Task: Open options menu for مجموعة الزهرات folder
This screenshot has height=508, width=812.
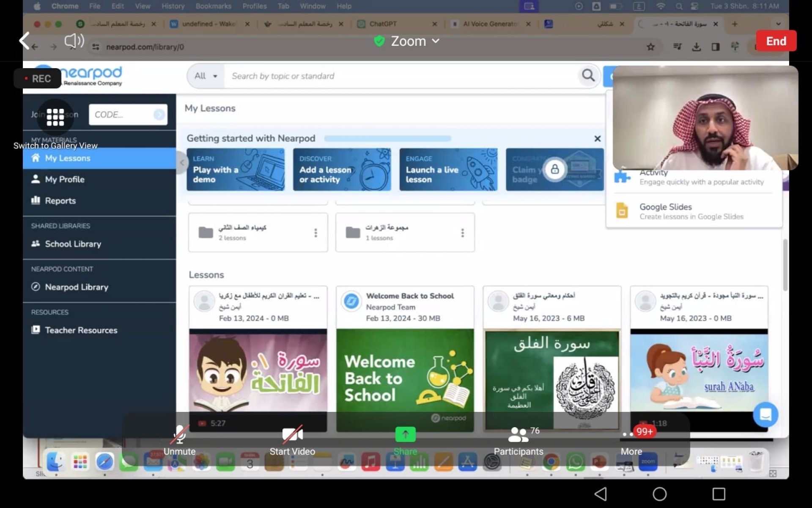Action: (462, 233)
